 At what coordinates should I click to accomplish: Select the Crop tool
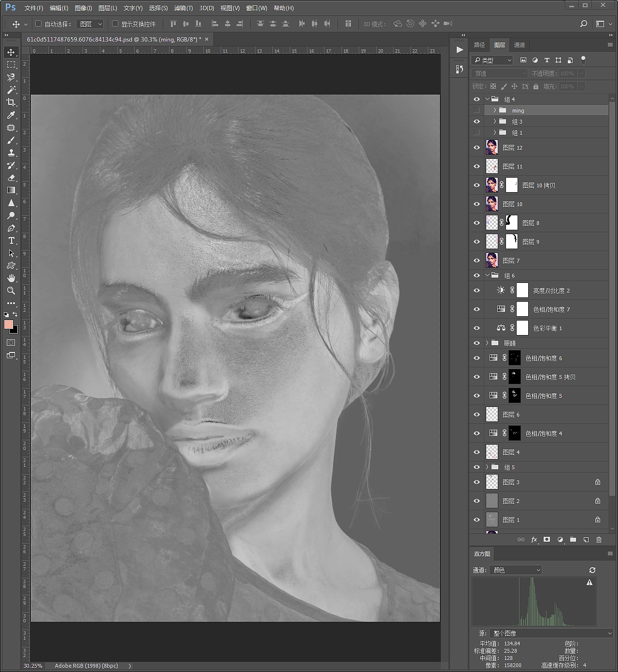tap(11, 102)
